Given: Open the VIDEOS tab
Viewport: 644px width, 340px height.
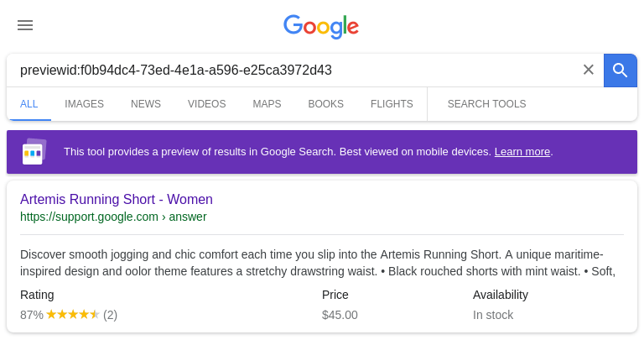Looking at the screenshot, I should tap(206, 104).
